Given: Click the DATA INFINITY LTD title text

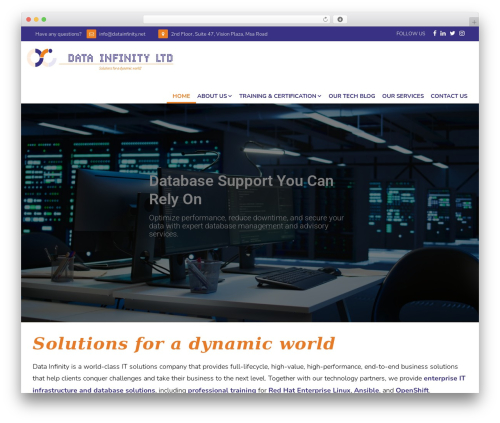Looking at the screenshot, I should click(120, 58).
